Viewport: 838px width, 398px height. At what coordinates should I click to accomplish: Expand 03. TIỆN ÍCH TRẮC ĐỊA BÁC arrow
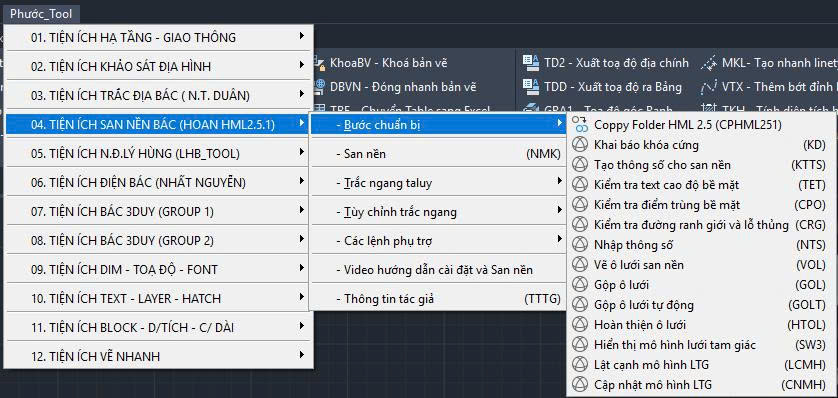[x=302, y=94]
